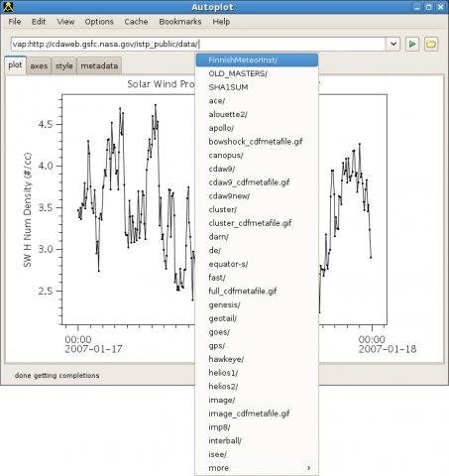Select apollo/ directory completion

[257, 128]
